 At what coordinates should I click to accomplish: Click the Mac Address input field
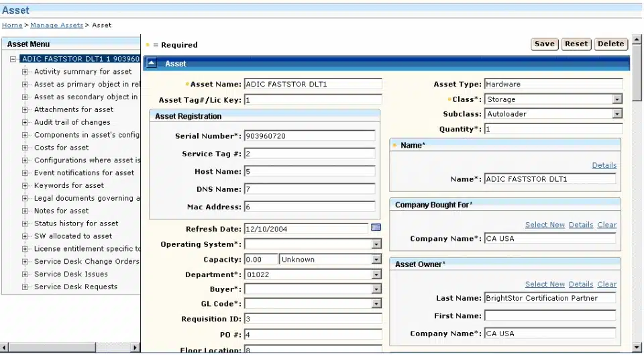pyautogui.click(x=310, y=207)
